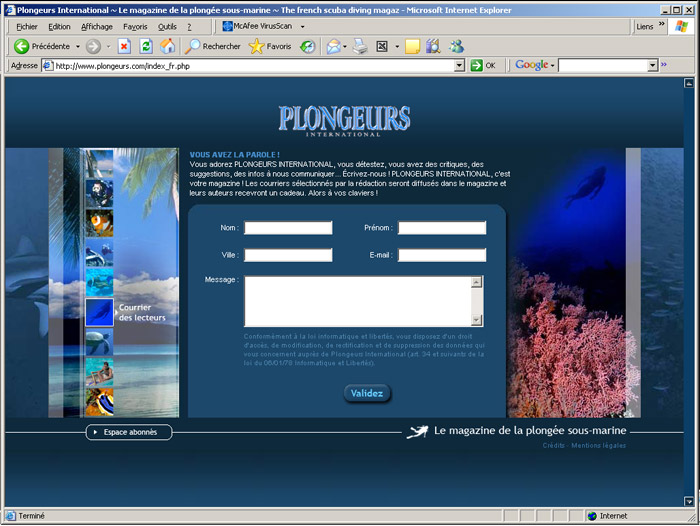Open the Mentions légales link
Viewport: 700px width, 526px height.
[603, 445]
